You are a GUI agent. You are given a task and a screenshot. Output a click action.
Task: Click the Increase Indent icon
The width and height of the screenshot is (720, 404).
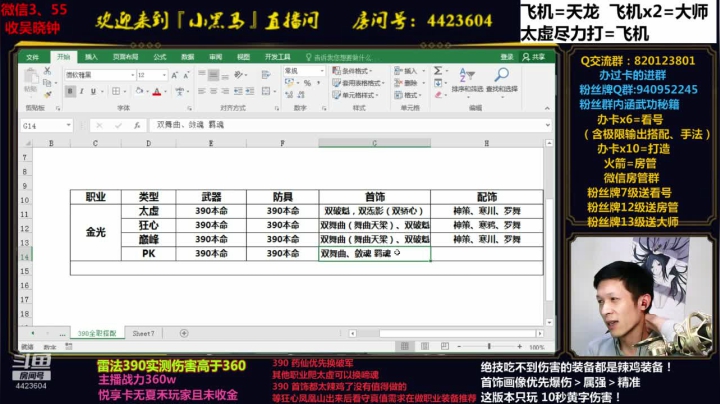coord(250,91)
